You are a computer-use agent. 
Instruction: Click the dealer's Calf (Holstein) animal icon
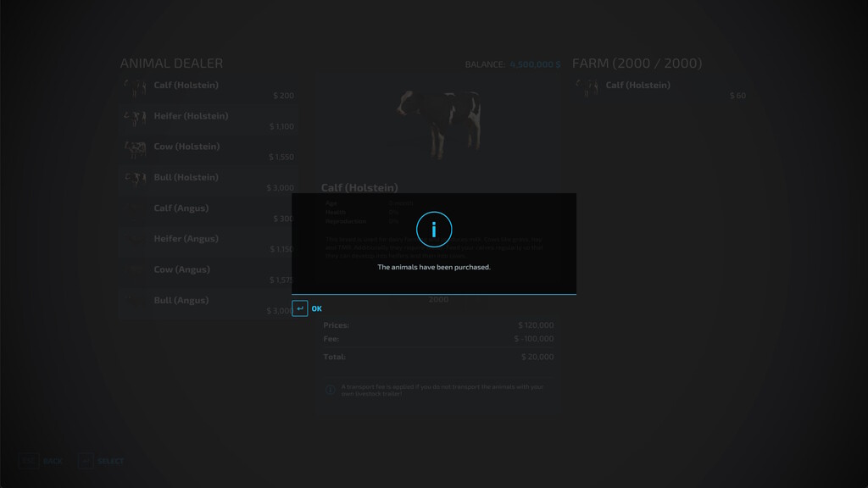tap(136, 88)
